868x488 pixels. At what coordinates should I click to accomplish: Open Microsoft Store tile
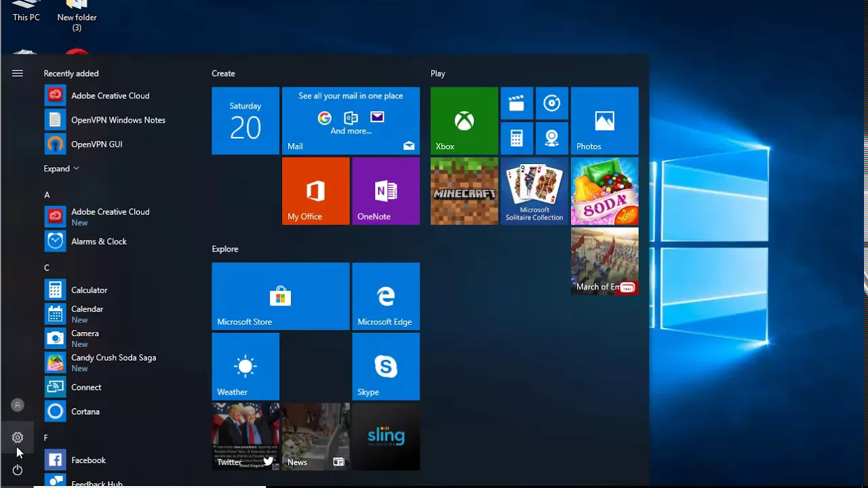280,296
